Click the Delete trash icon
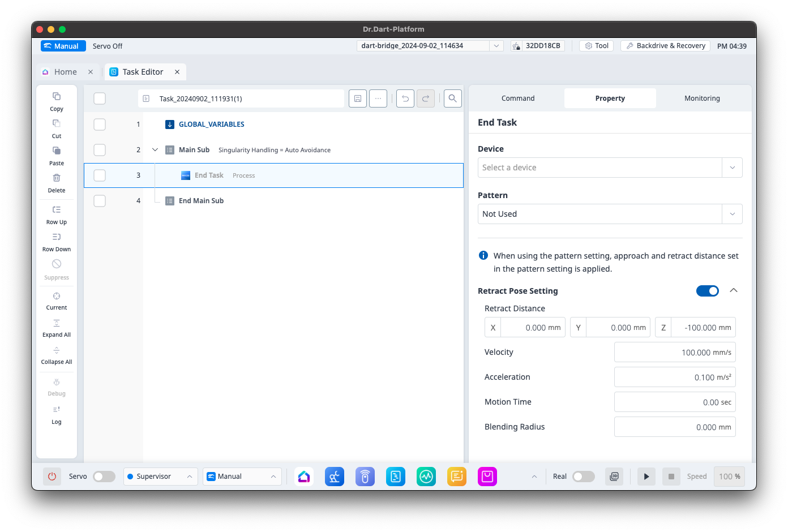The height and width of the screenshot is (532, 788). (x=57, y=178)
